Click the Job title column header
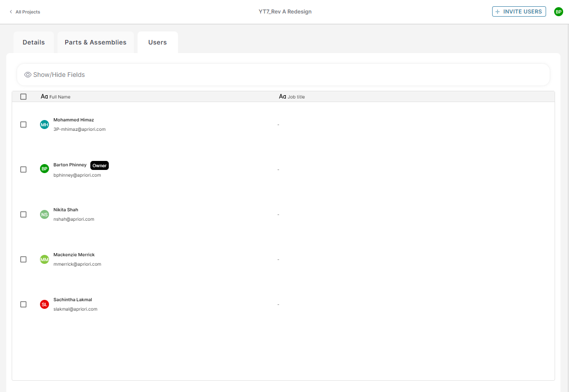The image size is (569, 392). tap(296, 97)
